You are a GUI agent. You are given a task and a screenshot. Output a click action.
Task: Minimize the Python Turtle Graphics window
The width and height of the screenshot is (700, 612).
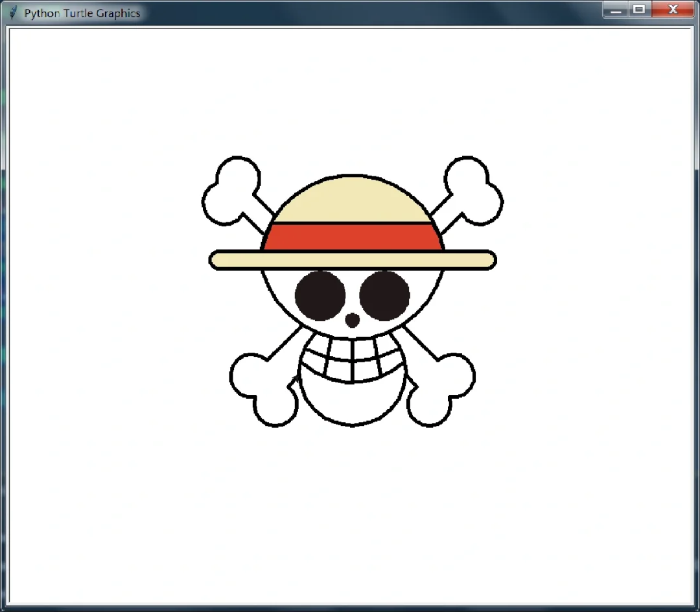[x=615, y=10]
